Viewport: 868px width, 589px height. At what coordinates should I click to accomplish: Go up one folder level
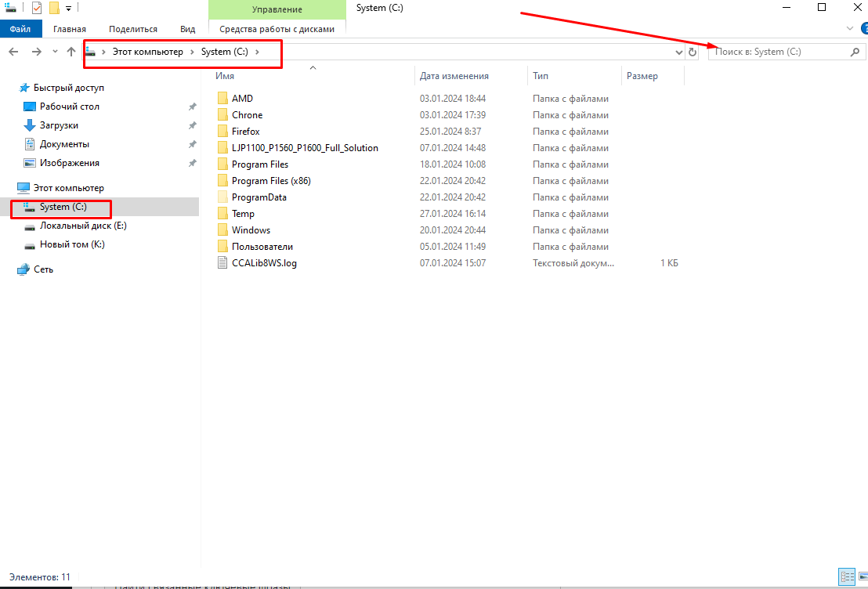71,52
